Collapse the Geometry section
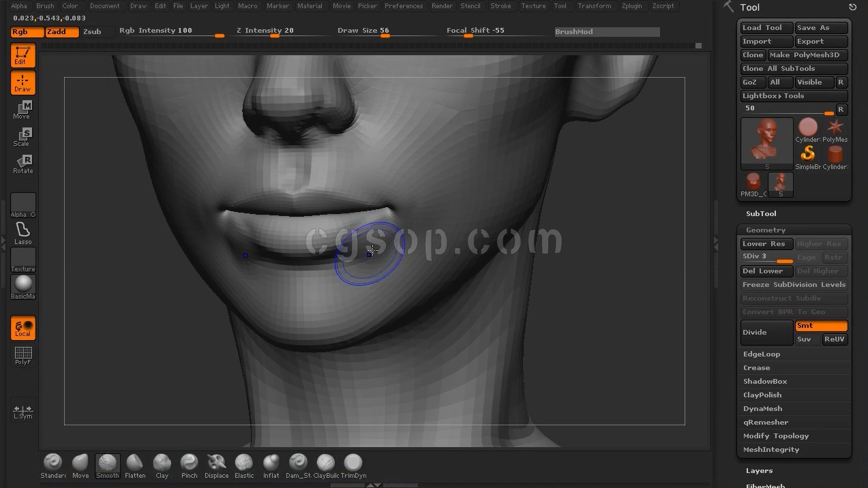The height and width of the screenshot is (488, 868). (766, 230)
